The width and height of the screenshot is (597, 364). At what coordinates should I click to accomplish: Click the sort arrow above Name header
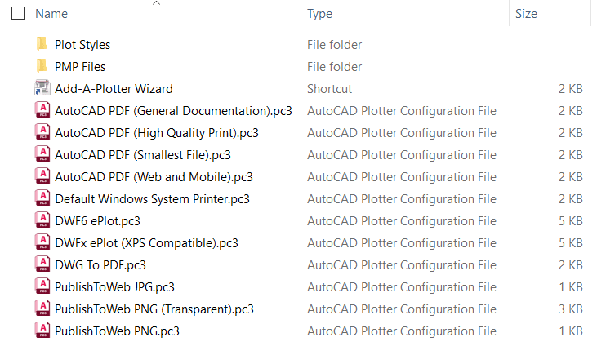[157, 3]
